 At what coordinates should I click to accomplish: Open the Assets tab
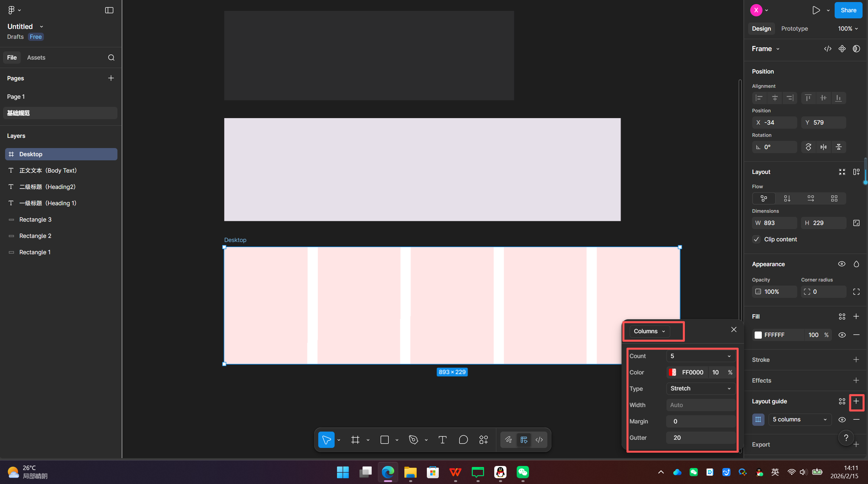[36, 58]
